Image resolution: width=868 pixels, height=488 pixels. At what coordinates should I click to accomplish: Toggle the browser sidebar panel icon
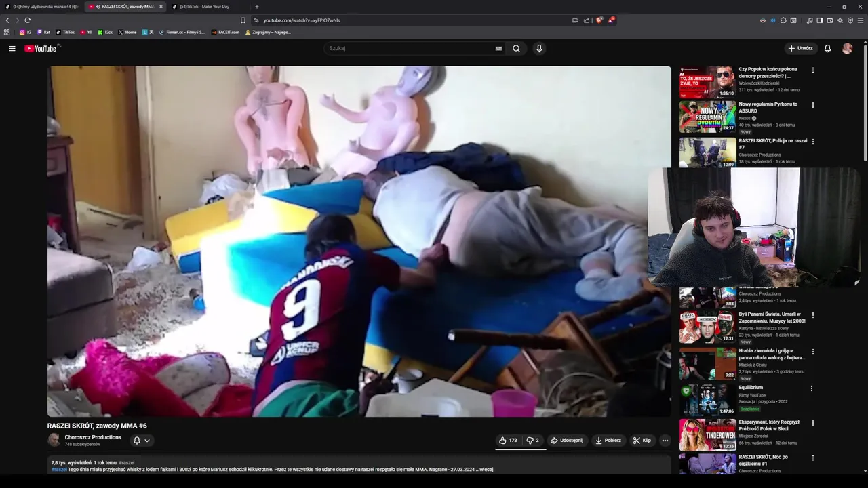tap(820, 20)
